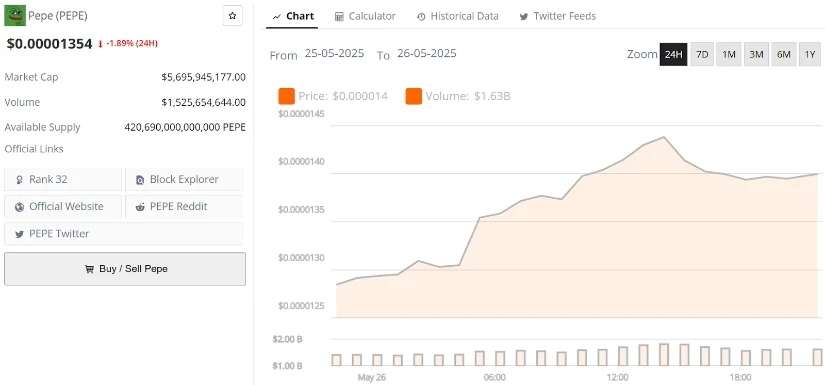Click the globe icon for Official Website
Screen dimensions: 825x385
coord(19,207)
